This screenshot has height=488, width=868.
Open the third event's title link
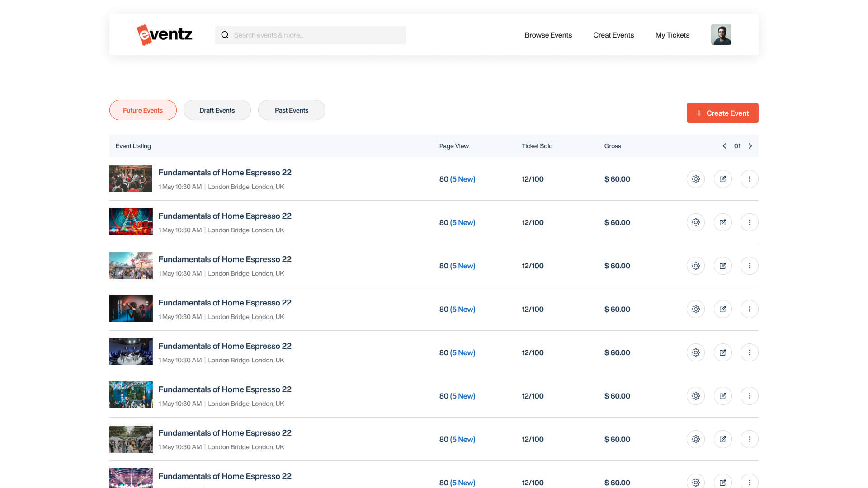(225, 259)
